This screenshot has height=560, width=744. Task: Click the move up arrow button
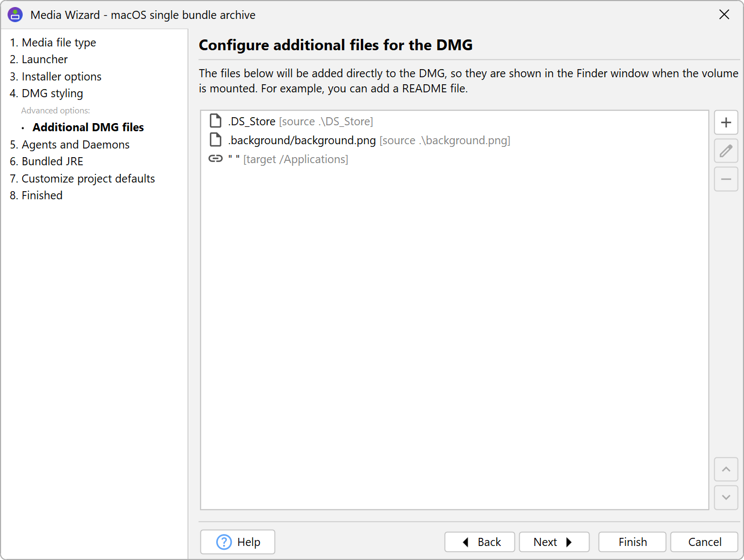pyautogui.click(x=726, y=469)
